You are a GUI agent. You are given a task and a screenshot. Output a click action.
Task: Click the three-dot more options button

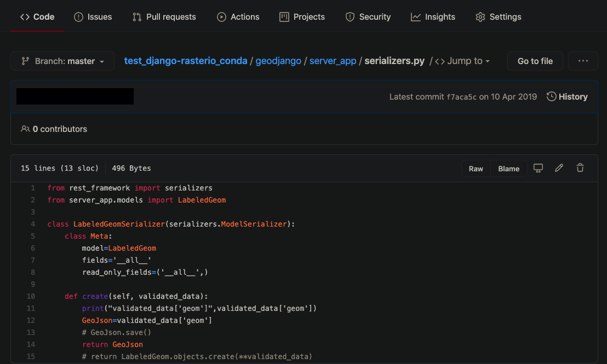click(x=583, y=61)
